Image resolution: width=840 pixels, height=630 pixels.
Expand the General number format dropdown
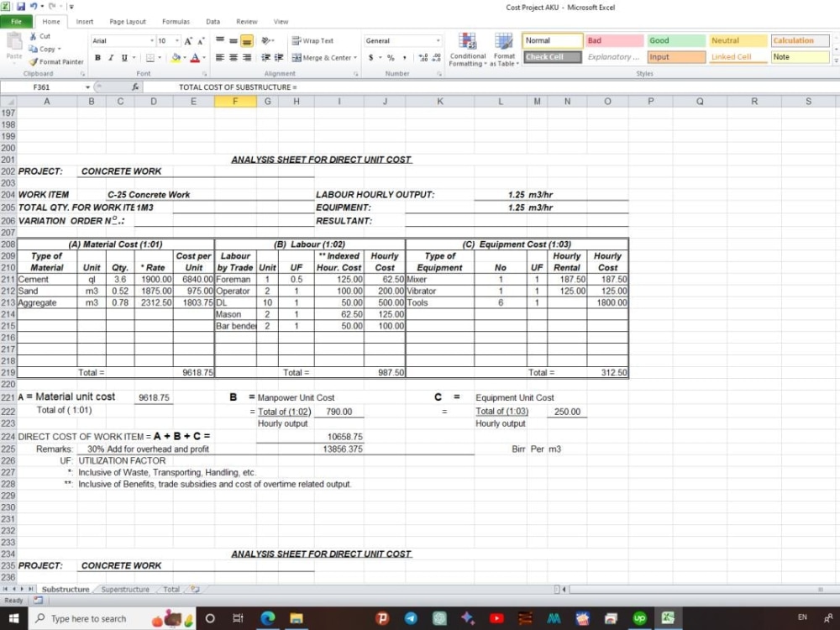coord(438,40)
